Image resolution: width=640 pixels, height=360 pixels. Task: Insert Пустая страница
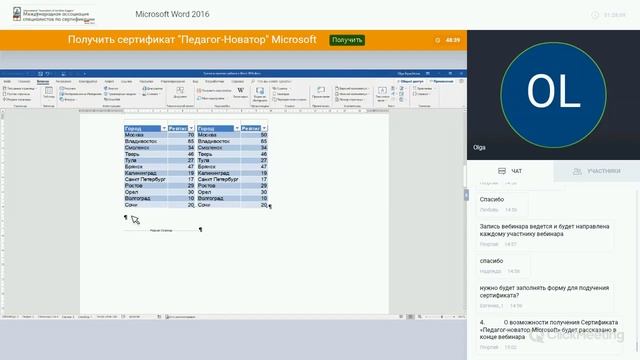click(x=17, y=94)
